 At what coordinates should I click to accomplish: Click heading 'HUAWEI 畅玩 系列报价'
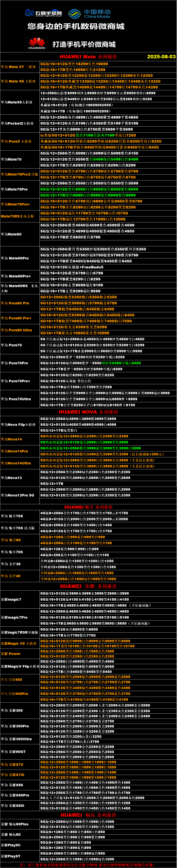click(88, 815)
